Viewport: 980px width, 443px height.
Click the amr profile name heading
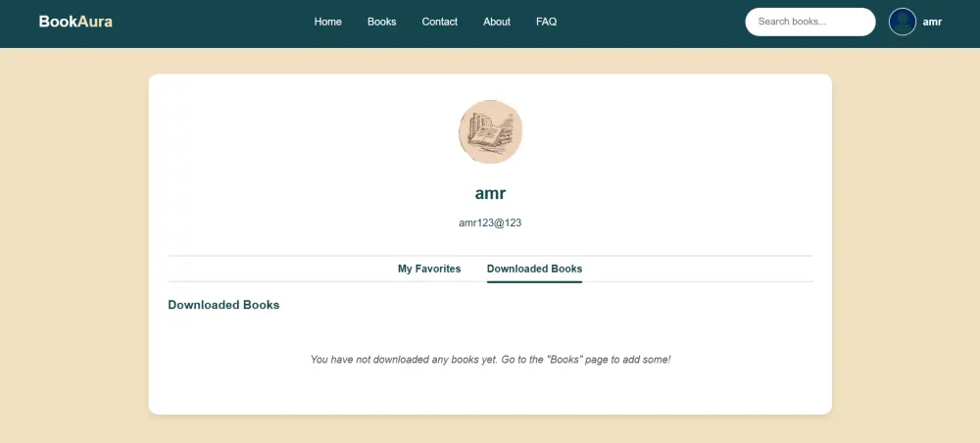click(x=490, y=193)
